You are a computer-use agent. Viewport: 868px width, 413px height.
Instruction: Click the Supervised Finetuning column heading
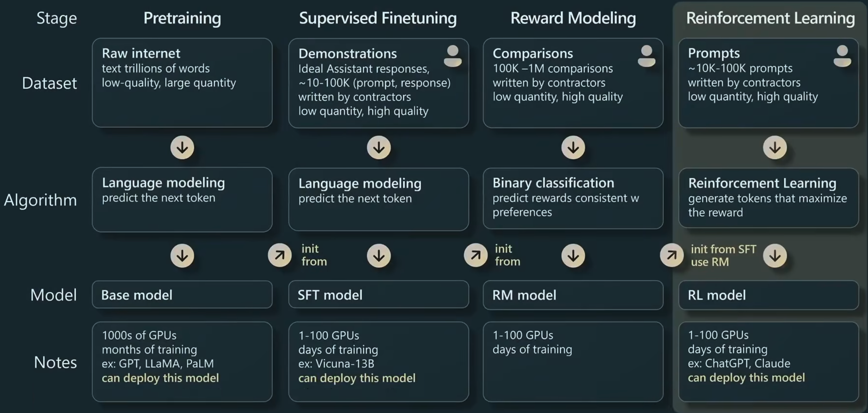[378, 18]
